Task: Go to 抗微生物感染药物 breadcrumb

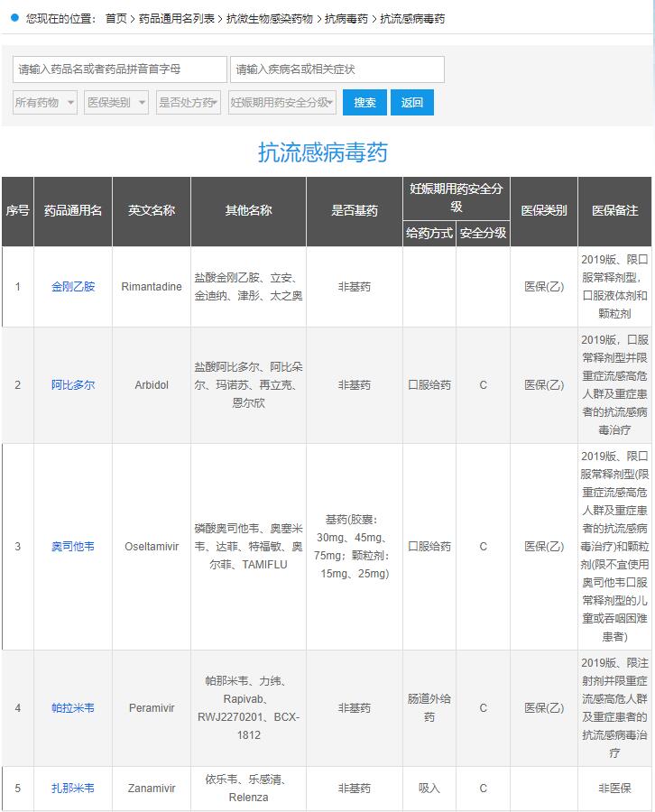Action: pos(269,19)
